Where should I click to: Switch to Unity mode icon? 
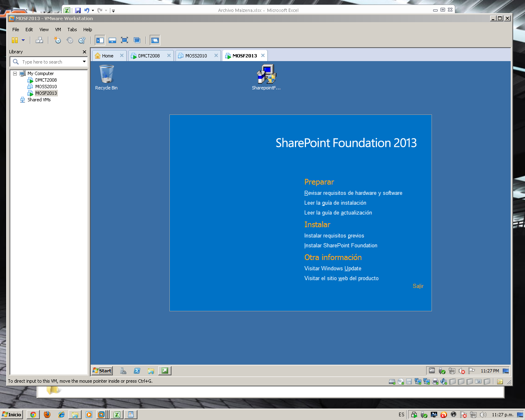click(x=137, y=40)
